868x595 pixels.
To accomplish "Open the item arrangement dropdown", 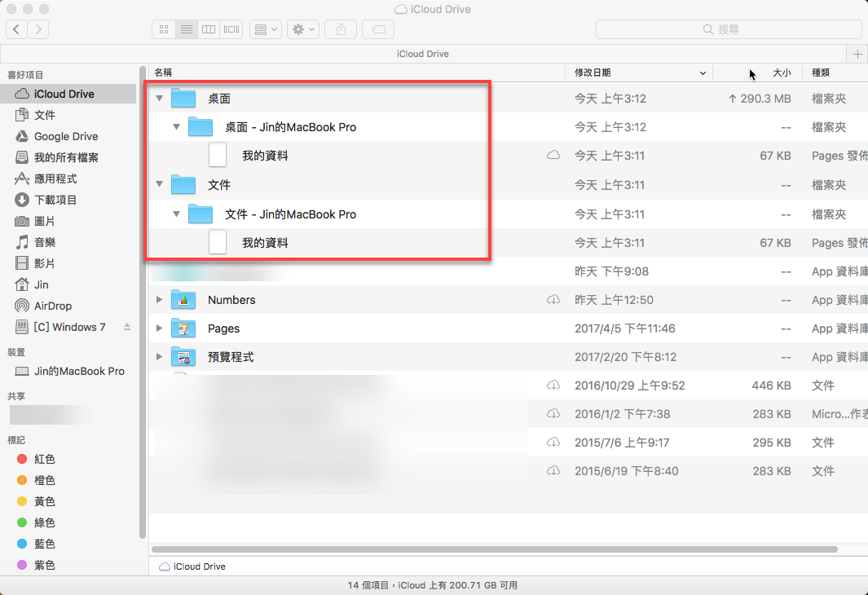I will point(266,29).
